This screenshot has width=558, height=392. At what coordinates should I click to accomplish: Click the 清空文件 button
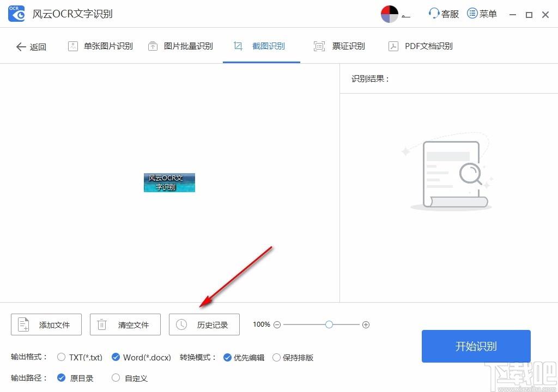(125, 324)
